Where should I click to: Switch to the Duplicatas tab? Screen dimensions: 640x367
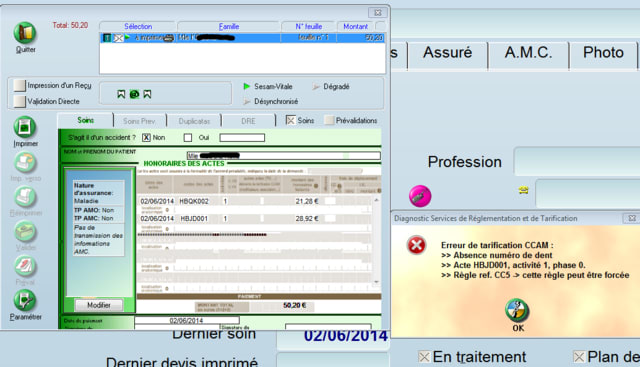pos(194,121)
